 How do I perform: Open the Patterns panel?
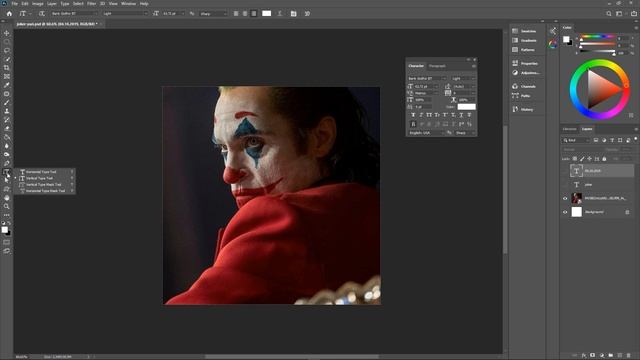[x=524, y=50]
